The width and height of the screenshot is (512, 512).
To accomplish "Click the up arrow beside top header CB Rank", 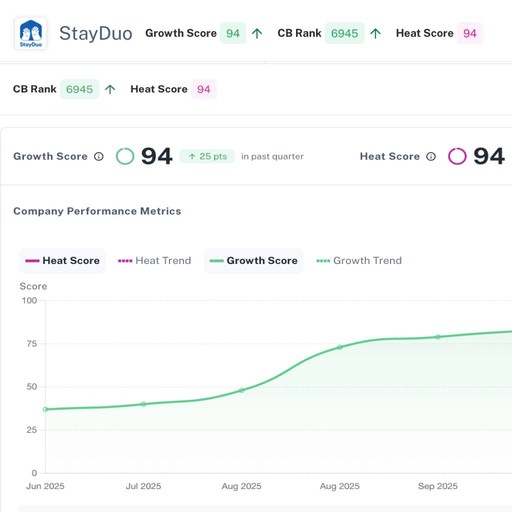I will point(375,33).
